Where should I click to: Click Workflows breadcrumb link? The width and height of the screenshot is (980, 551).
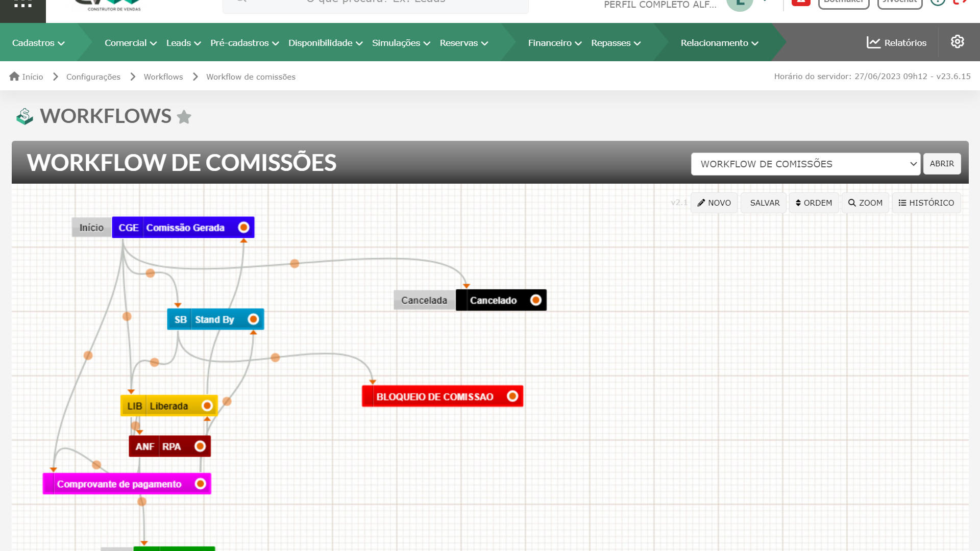163,77
